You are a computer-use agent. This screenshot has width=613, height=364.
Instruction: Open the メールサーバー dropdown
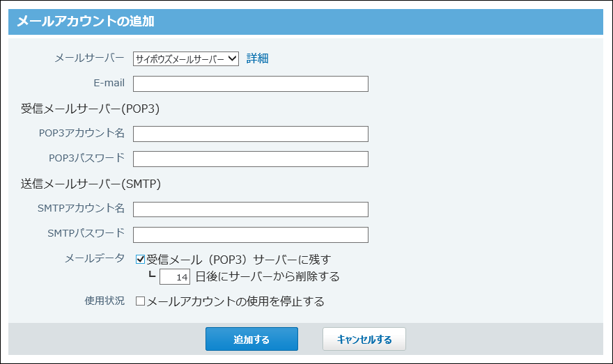[x=186, y=59]
